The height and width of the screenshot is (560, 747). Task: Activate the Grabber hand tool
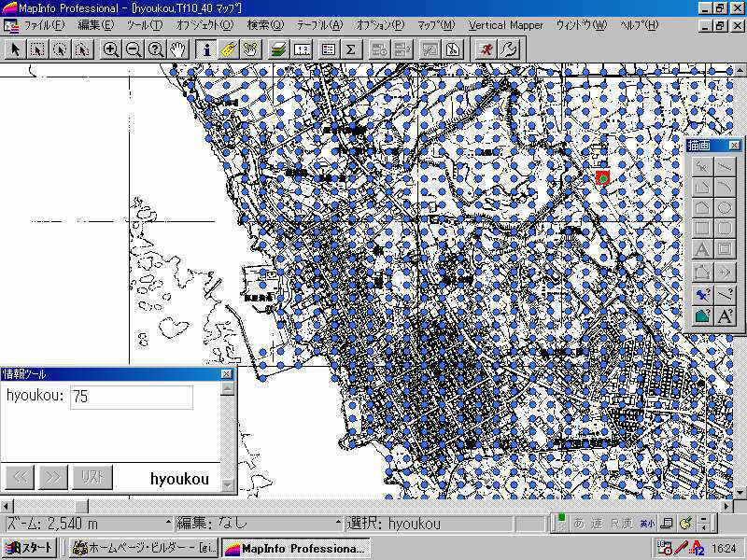click(x=177, y=49)
